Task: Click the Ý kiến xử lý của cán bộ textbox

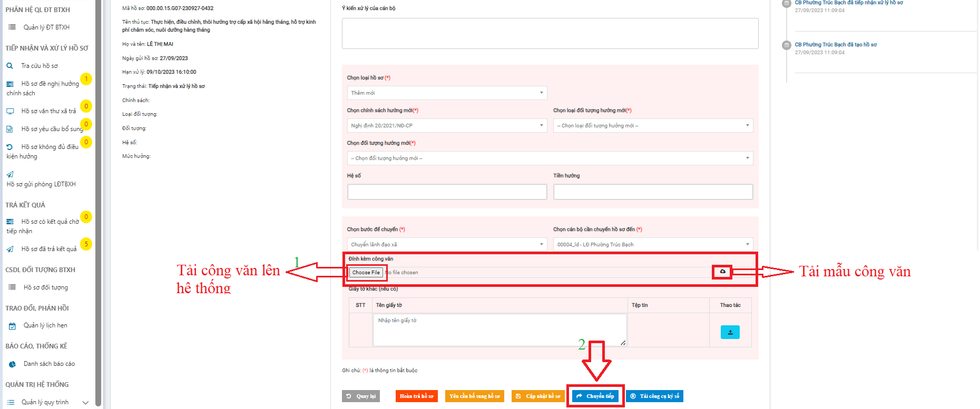Action: point(550,34)
